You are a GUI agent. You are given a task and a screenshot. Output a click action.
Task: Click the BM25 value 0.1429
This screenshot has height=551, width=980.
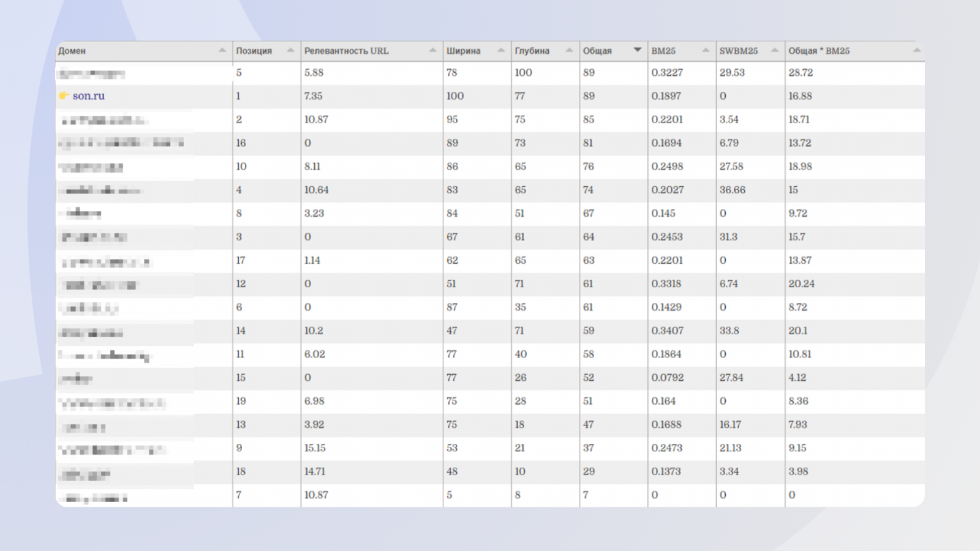(x=666, y=307)
